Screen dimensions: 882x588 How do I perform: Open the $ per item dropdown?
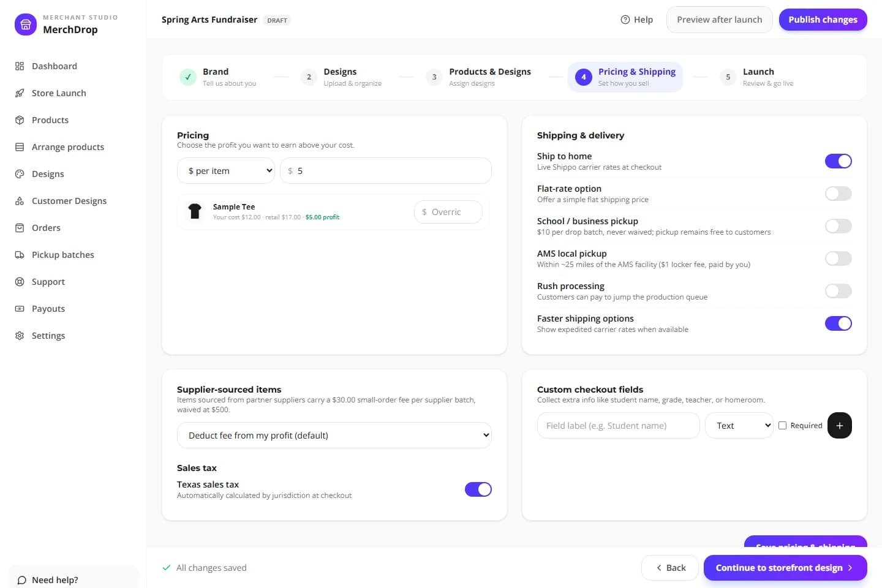coord(226,171)
